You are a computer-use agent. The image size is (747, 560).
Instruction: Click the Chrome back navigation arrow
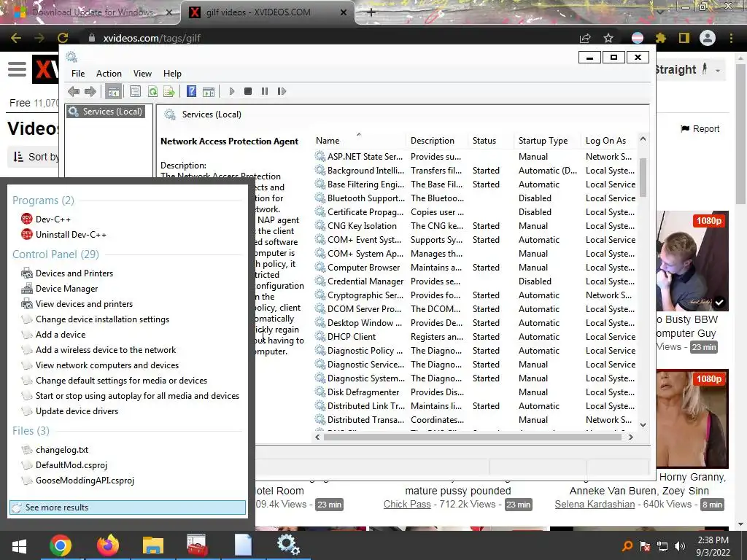click(x=16, y=38)
